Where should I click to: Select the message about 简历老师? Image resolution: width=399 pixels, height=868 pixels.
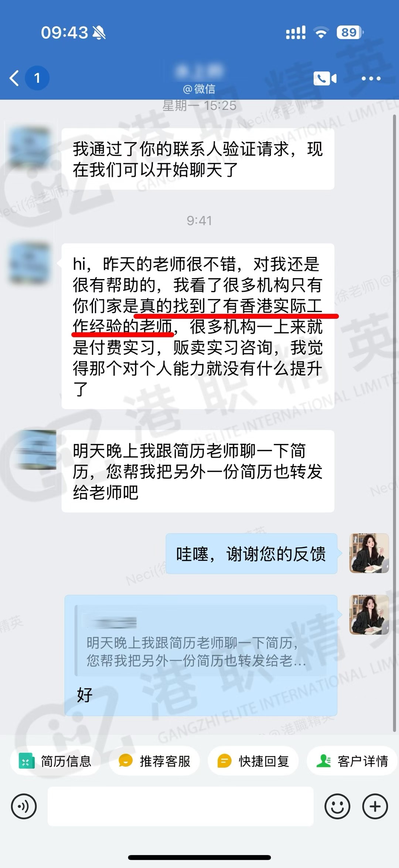[x=198, y=471]
